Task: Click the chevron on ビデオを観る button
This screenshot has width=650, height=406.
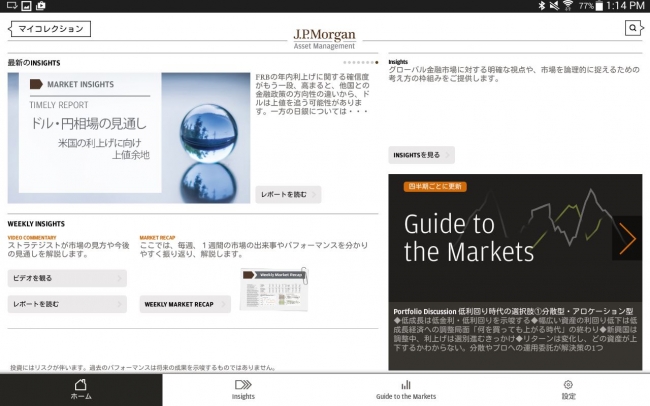Action: [119, 278]
